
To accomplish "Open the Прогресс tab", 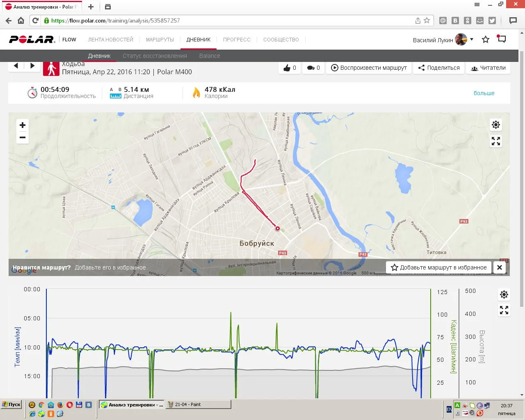I will (237, 40).
